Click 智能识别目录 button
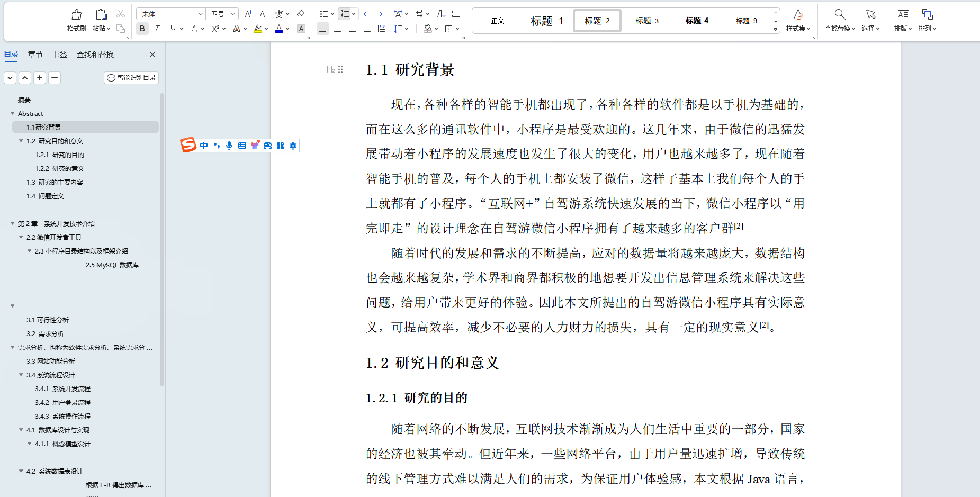The height and width of the screenshot is (497, 980). pyautogui.click(x=131, y=78)
